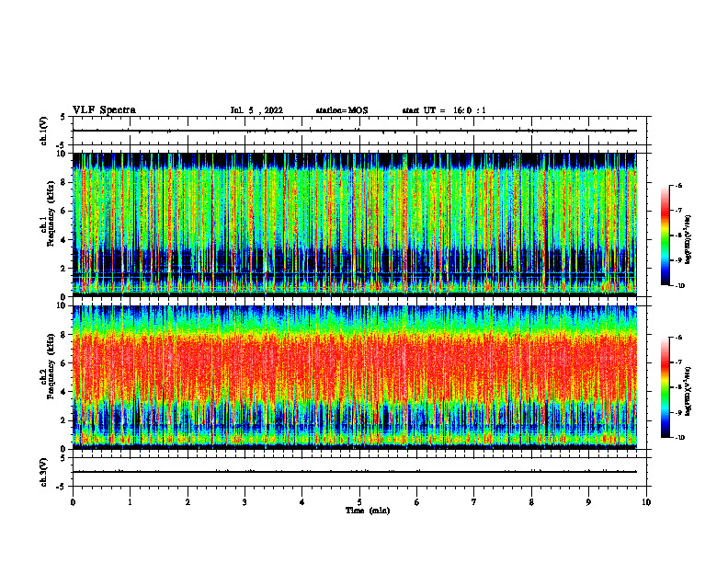The width and height of the screenshot is (728, 563).
Task: Click the ch.1 color bar log(PSD) unit label
Action: [688, 240]
